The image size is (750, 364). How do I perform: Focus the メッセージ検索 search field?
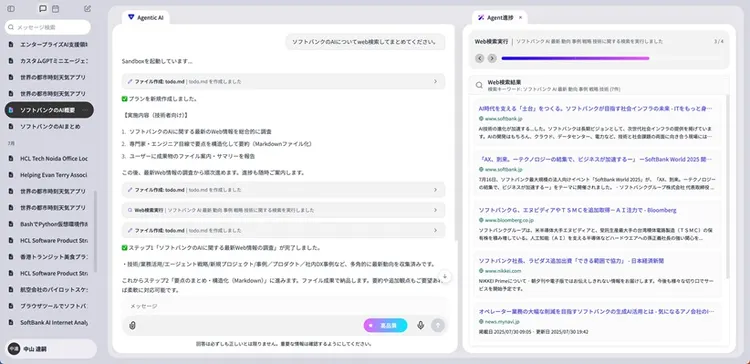point(48,27)
